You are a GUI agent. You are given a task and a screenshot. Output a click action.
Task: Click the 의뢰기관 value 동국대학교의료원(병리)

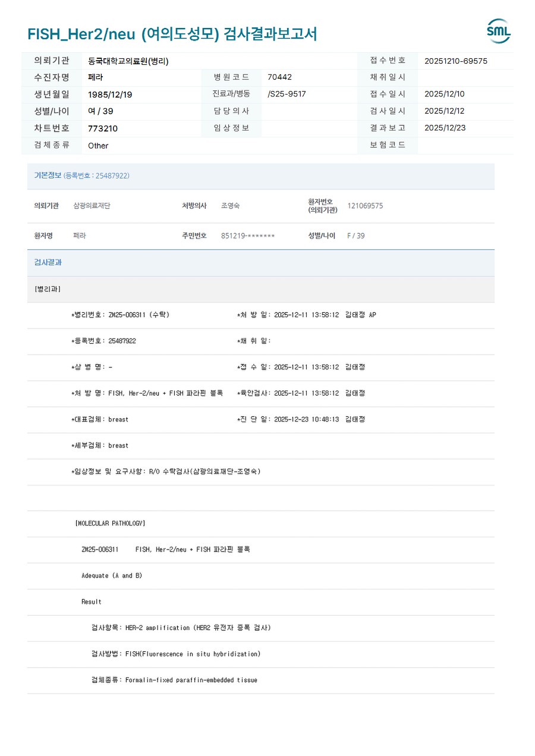click(x=128, y=61)
